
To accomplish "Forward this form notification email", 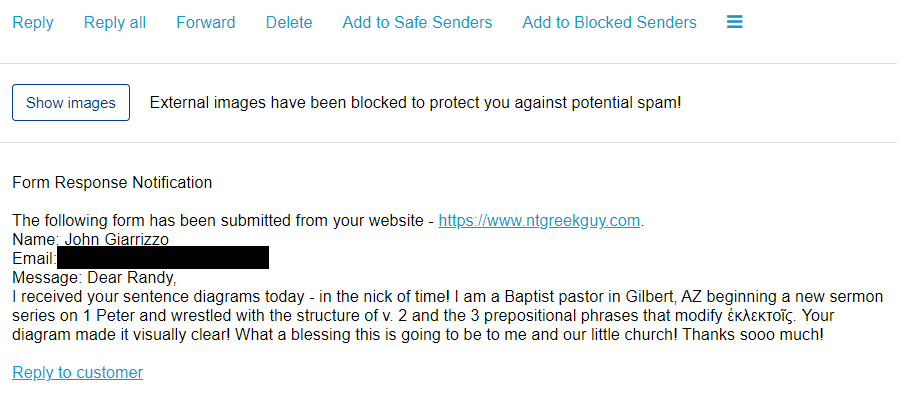I will click(206, 22).
